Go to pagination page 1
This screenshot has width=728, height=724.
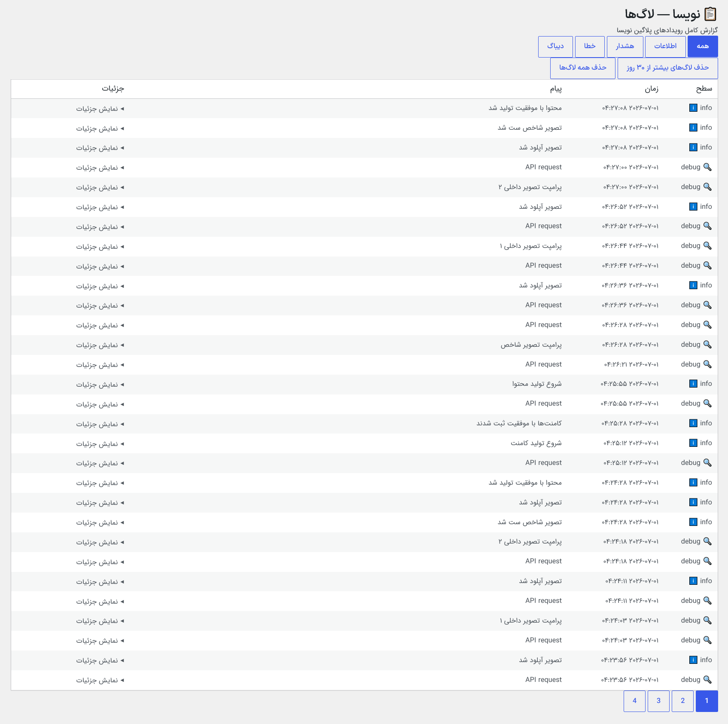pyautogui.click(x=707, y=701)
